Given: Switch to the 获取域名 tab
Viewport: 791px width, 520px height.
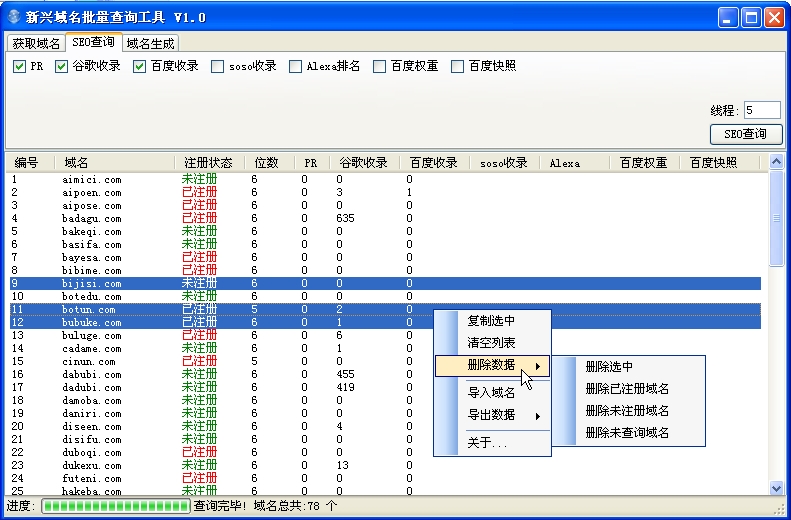Looking at the screenshot, I should coord(36,43).
